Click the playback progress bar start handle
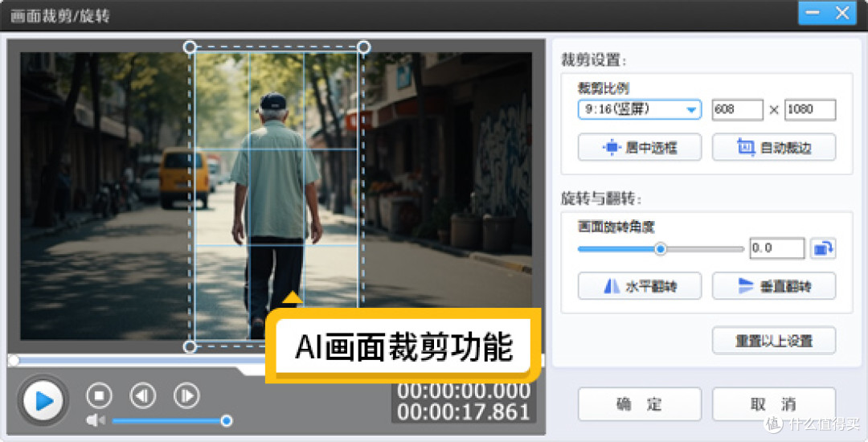The image size is (868, 442). tap(14, 361)
